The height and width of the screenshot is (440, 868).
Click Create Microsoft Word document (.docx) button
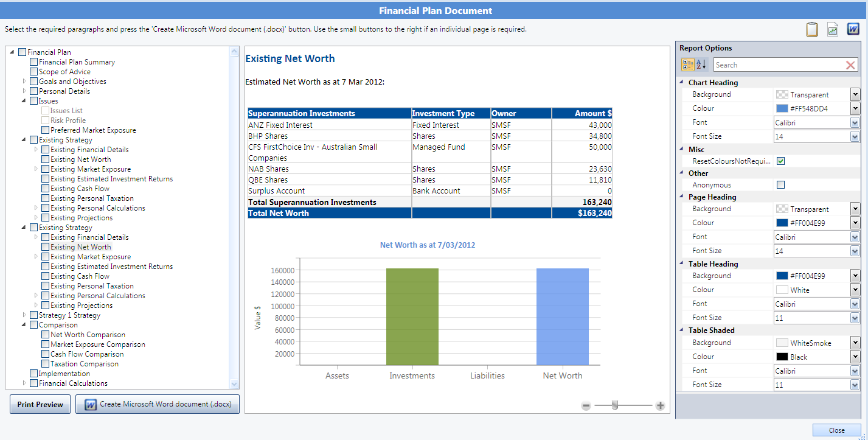coord(158,404)
